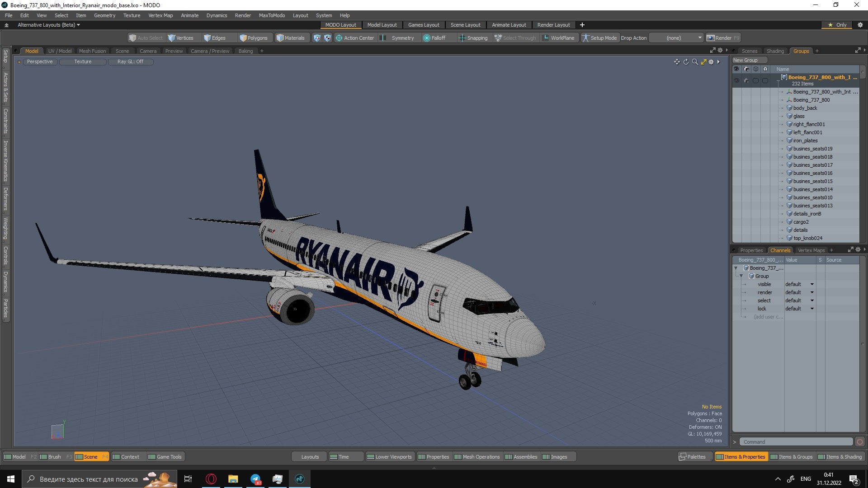This screenshot has height=488, width=868.
Task: Click the viewport rotate icon
Action: click(x=686, y=62)
